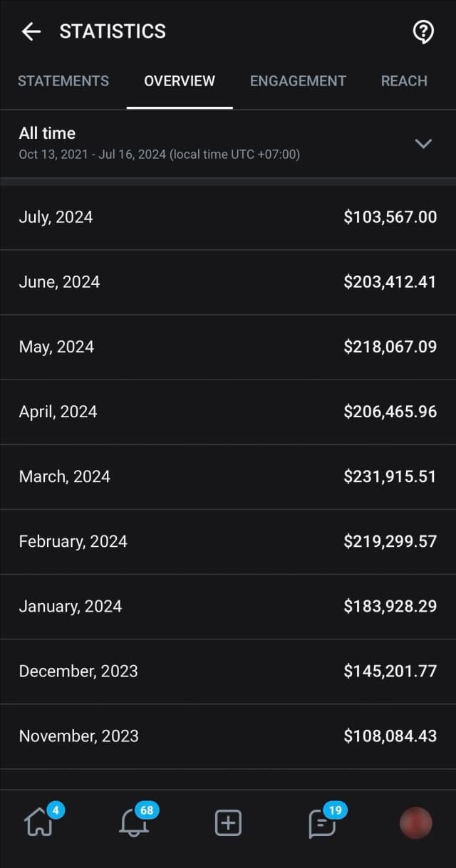Screen dimensions: 456x868
Task: Tap the back arrow icon
Action: point(31,31)
